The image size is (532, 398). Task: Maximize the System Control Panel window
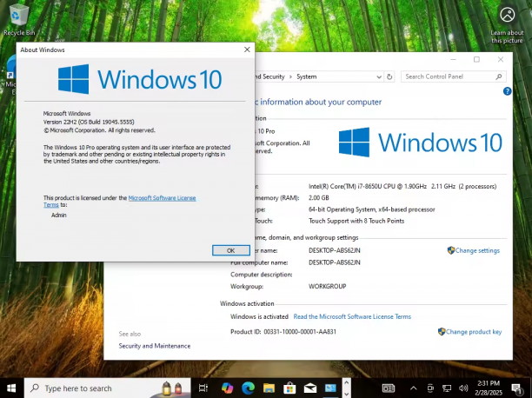click(x=476, y=59)
